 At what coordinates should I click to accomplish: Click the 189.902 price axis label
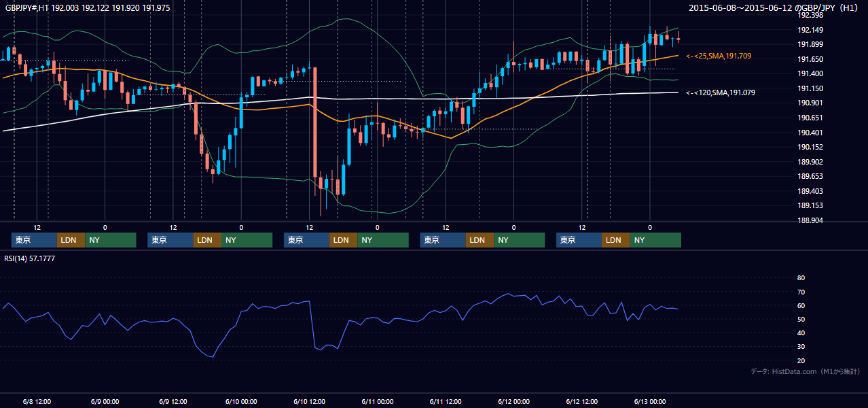[x=810, y=163]
